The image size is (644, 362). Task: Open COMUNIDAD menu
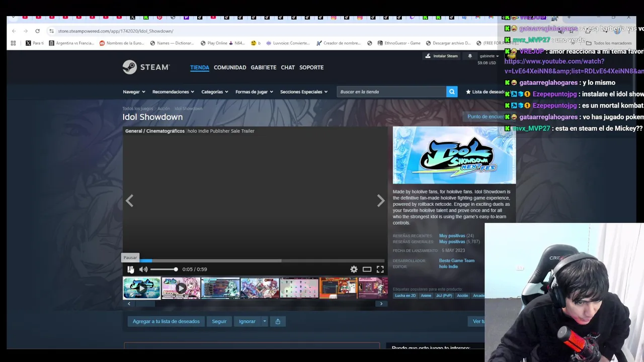click(230, 67)
